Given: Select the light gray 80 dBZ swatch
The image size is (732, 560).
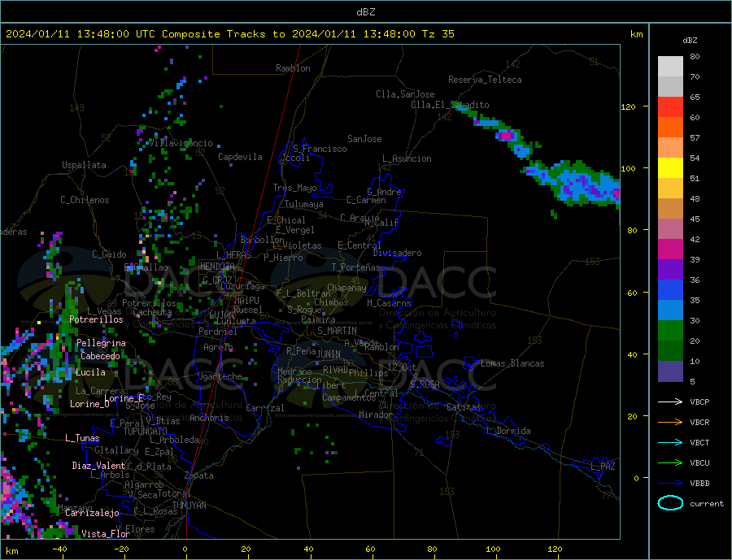Looking at the screenshot, I should tap(670, 67).
